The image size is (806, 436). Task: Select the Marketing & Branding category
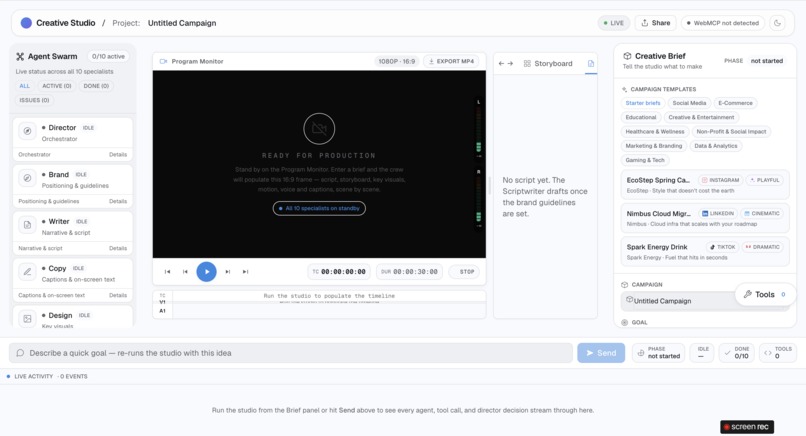coord(653,146)
